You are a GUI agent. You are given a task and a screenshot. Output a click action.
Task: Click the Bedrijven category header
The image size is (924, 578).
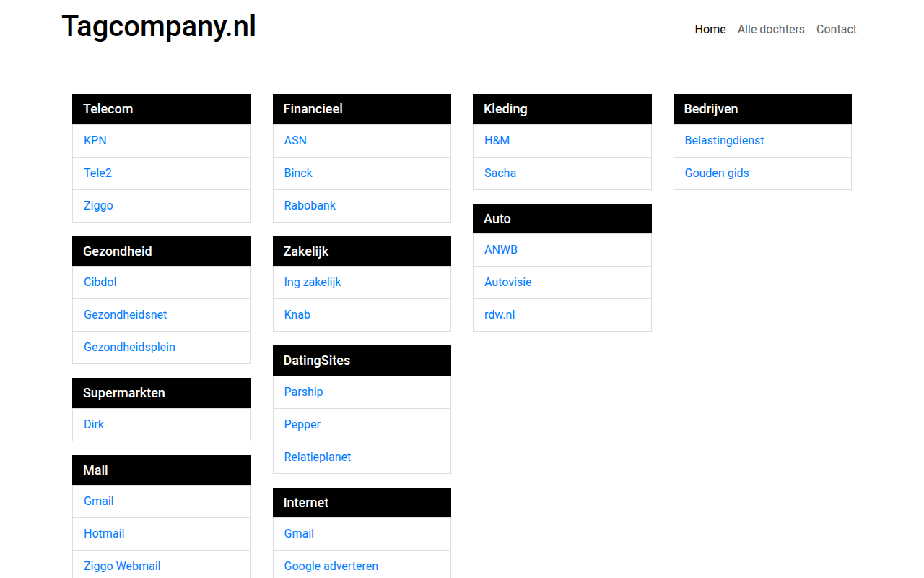click(x=762, y=109)
